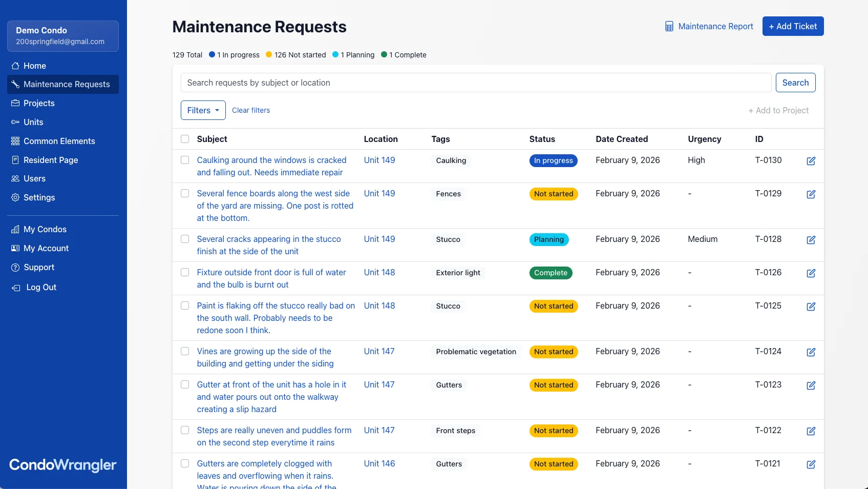868x489 pixels.
Task: Click the Settings gear icon in sidebar
Action: (x=15, y=197)
